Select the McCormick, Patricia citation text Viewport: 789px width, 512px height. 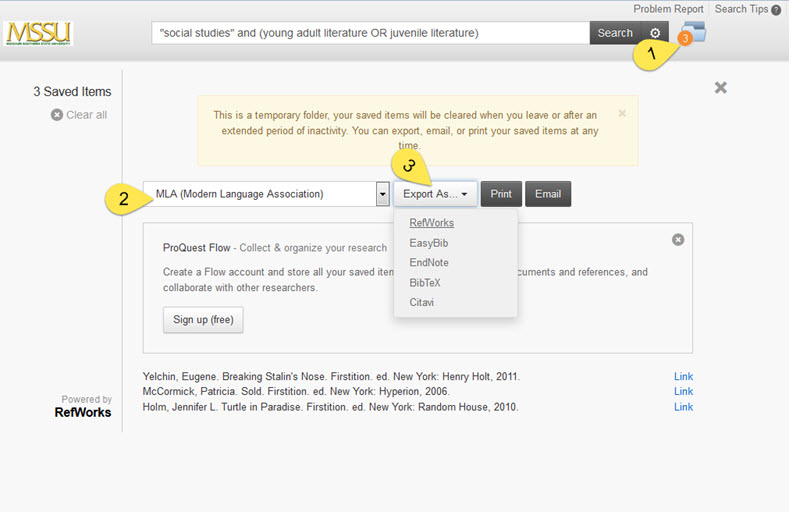(x=295, y=391)
